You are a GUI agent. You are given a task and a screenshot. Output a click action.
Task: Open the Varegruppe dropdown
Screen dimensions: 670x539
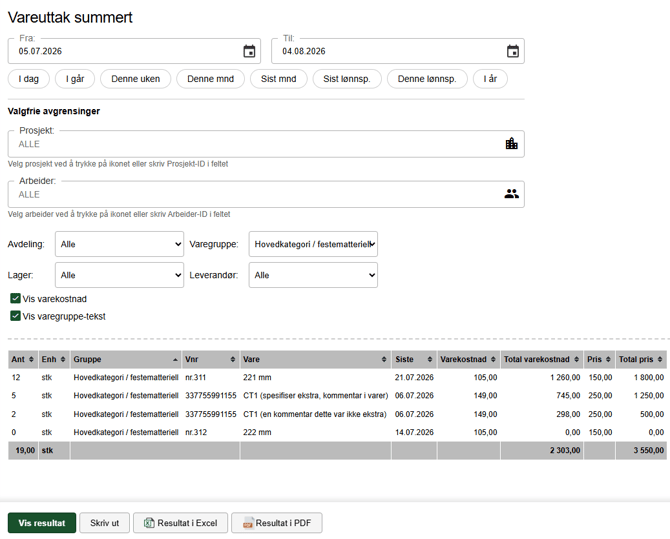point(313,244)
